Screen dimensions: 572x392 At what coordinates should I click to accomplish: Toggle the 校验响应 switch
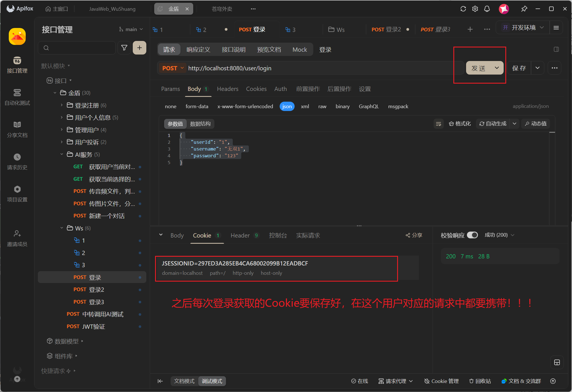472,235
